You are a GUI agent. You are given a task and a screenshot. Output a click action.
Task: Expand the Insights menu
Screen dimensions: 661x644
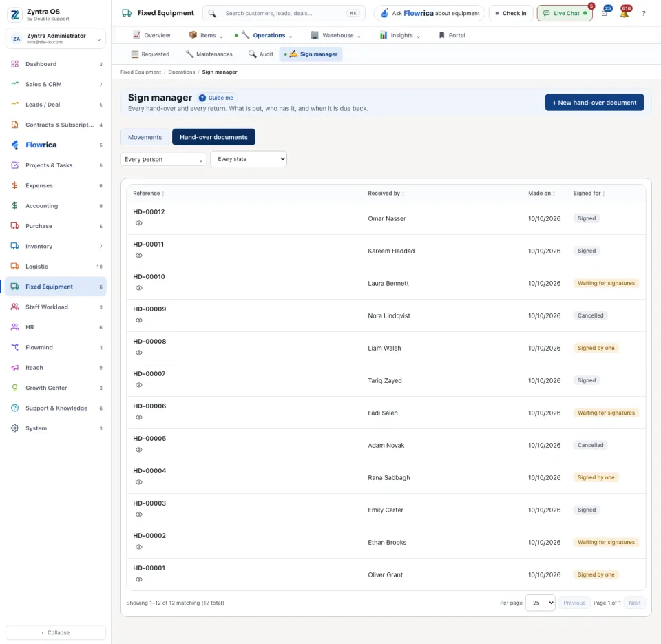(400, 35)
